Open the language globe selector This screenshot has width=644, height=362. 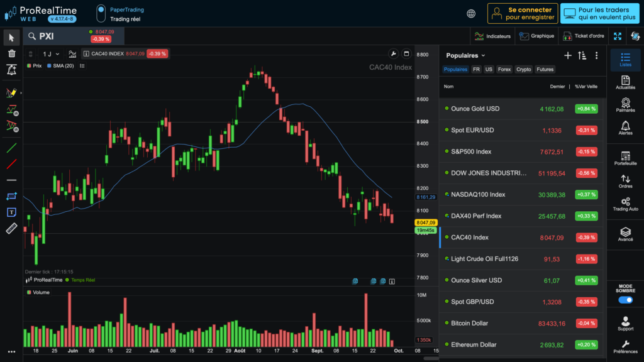click(471, 14)
